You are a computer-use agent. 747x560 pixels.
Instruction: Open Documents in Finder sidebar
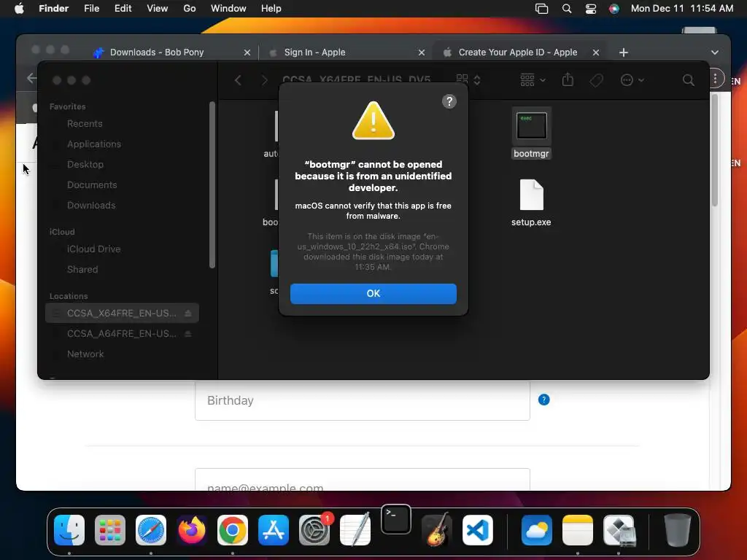coord(92,185)
